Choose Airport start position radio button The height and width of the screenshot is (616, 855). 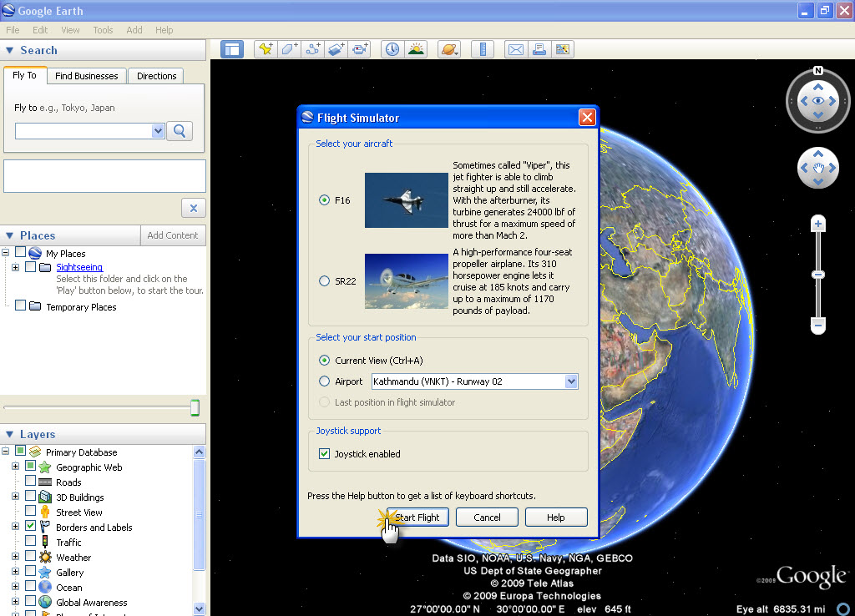(x=325, y=381)
